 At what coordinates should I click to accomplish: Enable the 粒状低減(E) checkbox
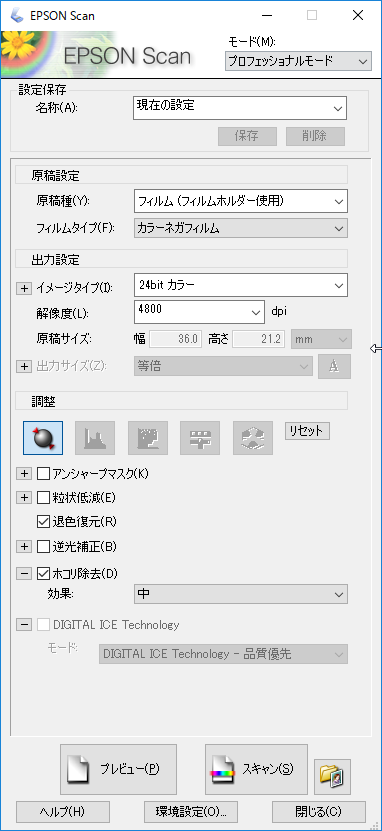(43, 497)
